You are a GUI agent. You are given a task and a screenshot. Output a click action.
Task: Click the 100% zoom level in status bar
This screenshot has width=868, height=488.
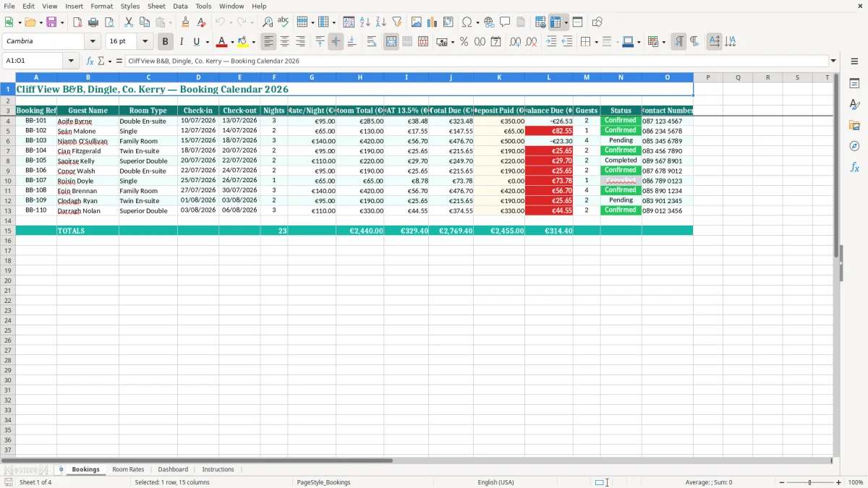pos(856,482)
